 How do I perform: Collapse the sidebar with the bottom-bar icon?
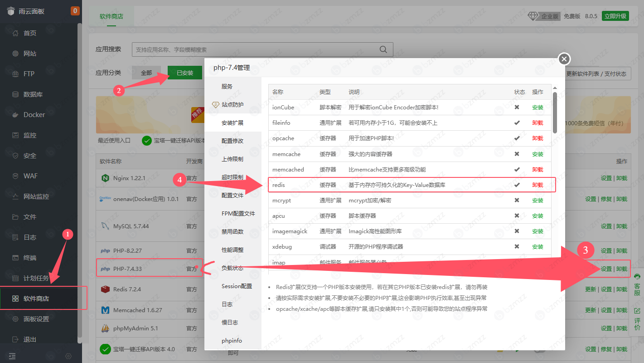tap(12, 356)
